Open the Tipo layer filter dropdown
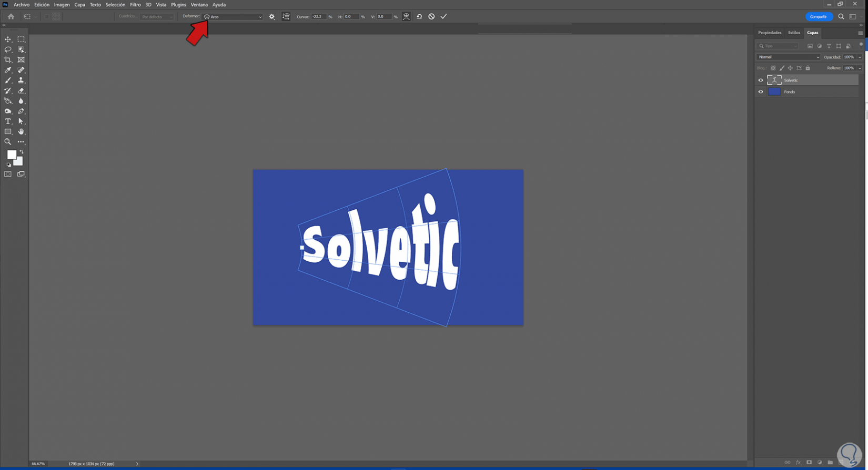The height and width of the screenshot is (470, 868). coord(778,46)
